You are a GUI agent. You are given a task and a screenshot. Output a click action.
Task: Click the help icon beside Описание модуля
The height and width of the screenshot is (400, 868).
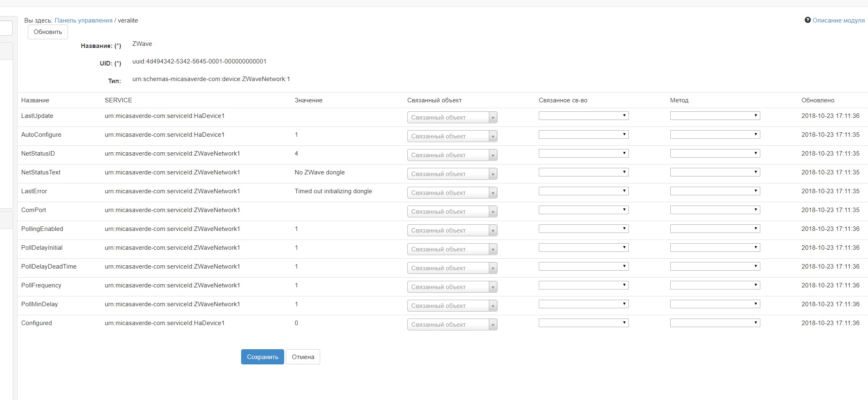807,20
